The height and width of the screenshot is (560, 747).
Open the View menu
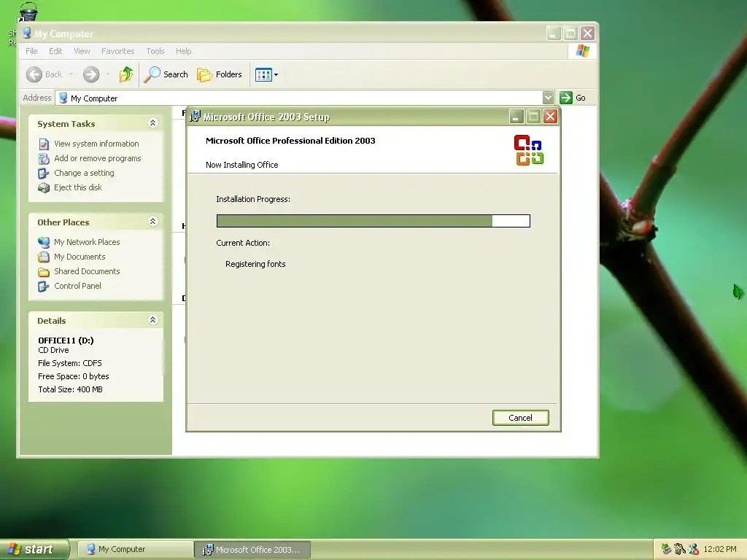pos(82,51)
